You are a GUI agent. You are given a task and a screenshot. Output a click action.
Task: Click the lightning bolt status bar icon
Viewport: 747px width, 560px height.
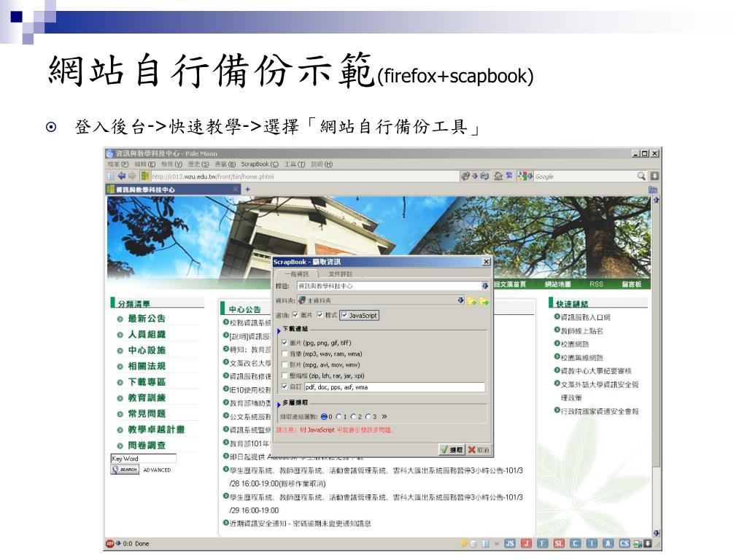pyautogui.click(x=464, y=544)
